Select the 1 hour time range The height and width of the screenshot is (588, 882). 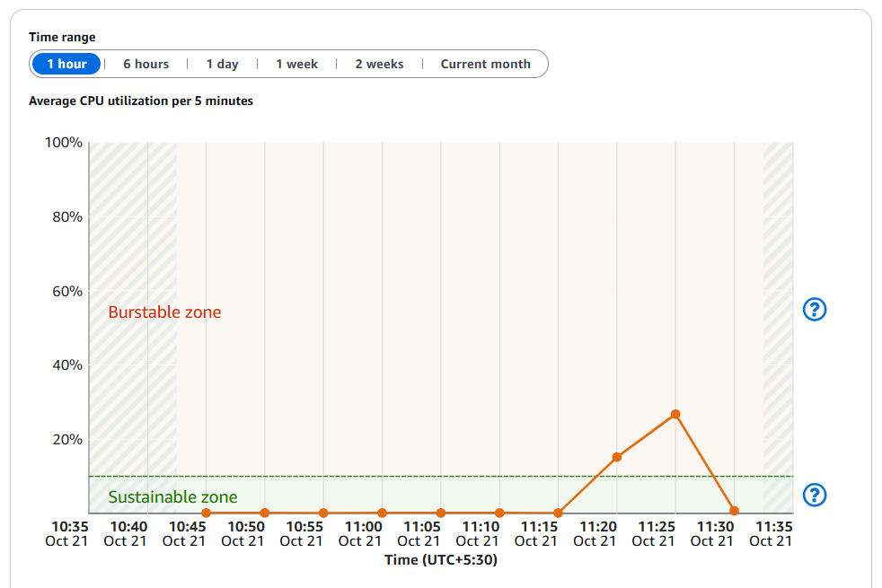pos(66,65)
